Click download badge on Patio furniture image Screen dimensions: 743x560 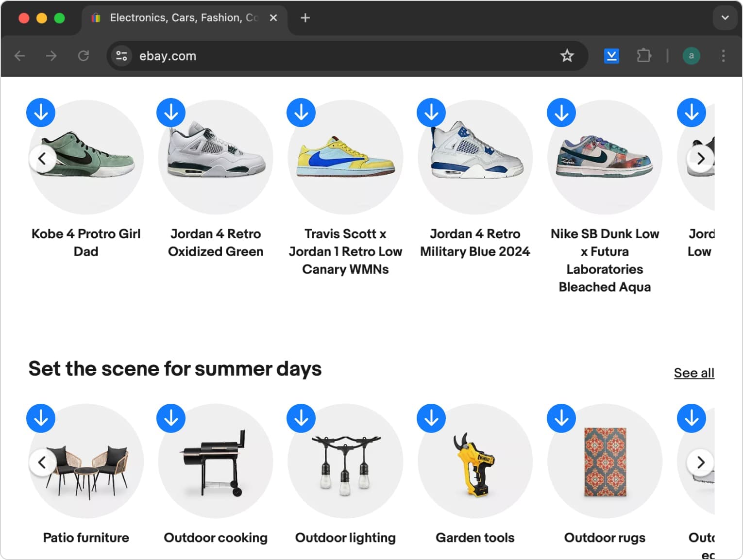pos(41,418)
